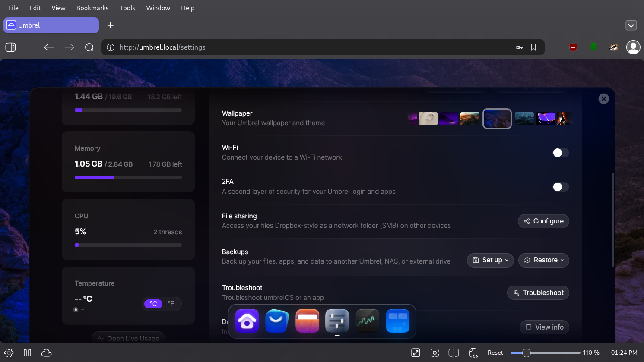Open the File menu

click(13, 8)
